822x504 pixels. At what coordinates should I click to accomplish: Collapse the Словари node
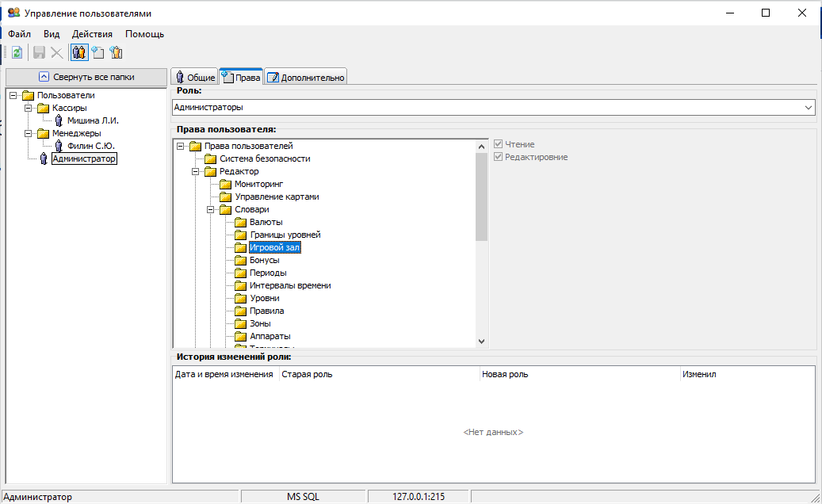pyautogui.click(x=210, y=209)
